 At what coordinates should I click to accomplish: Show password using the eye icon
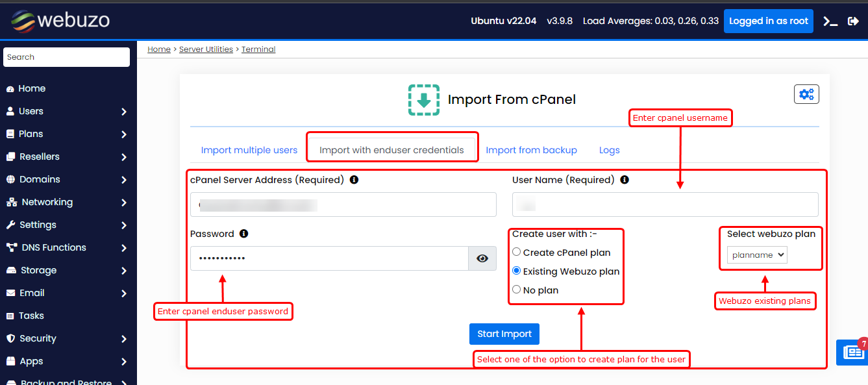(482, 258)
